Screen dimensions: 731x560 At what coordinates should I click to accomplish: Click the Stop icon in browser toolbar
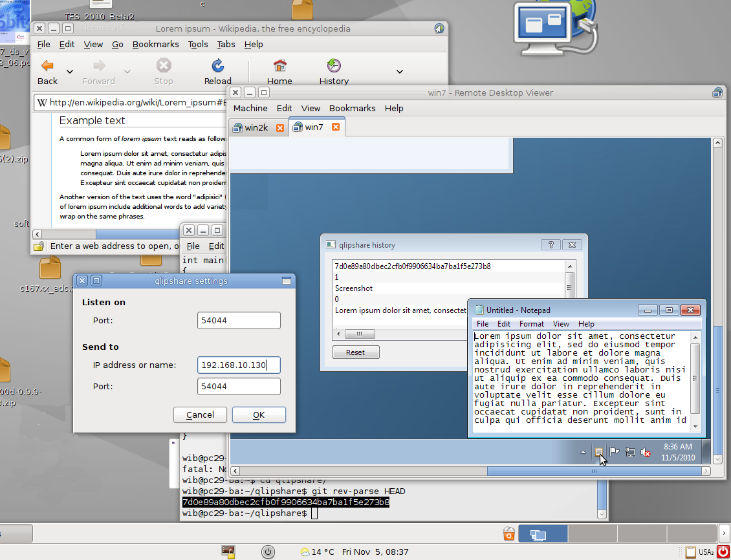[164, 66]
